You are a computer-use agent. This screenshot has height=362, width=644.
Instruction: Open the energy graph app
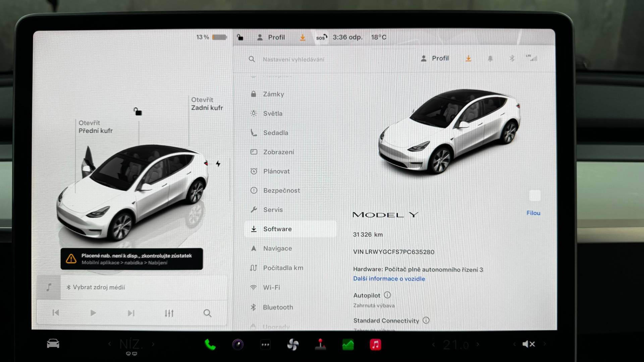click(348, 345)
